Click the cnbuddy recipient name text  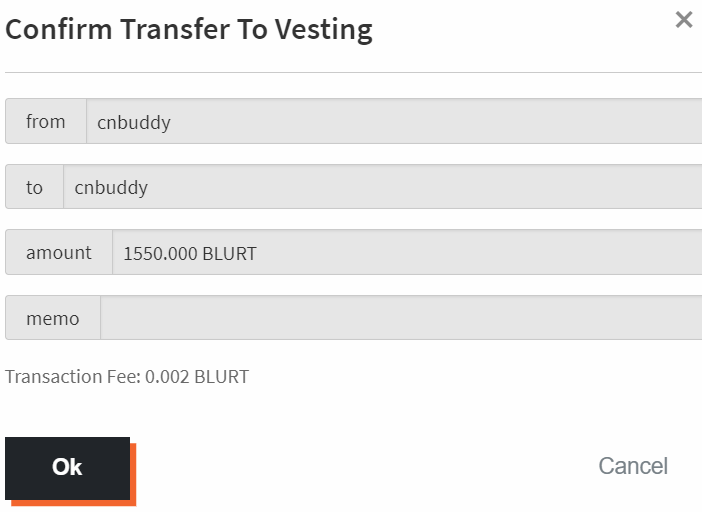(111, 188)
